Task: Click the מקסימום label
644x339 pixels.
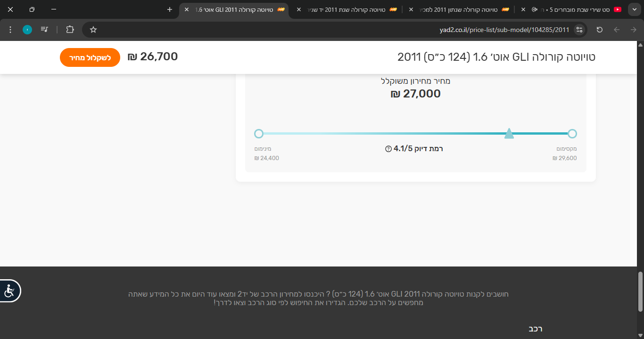Action: click(567, 148)
